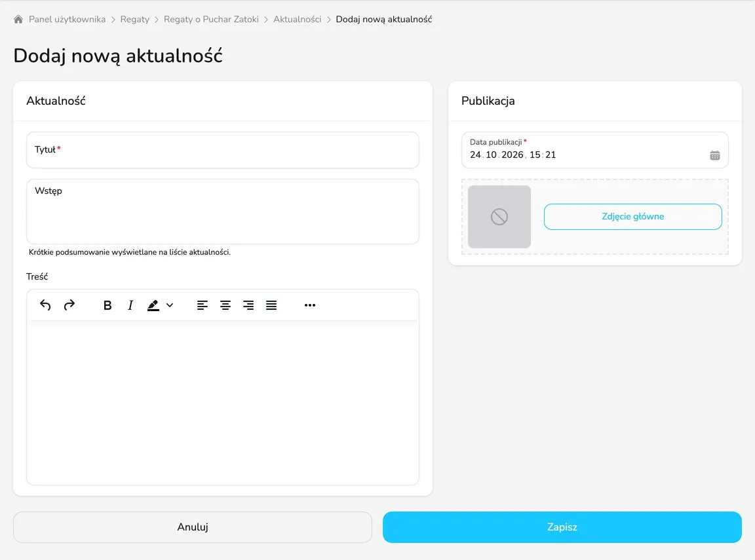
Task: Focus the Tytuł input field
Action: pyautogui.click(x=222, y=150)
